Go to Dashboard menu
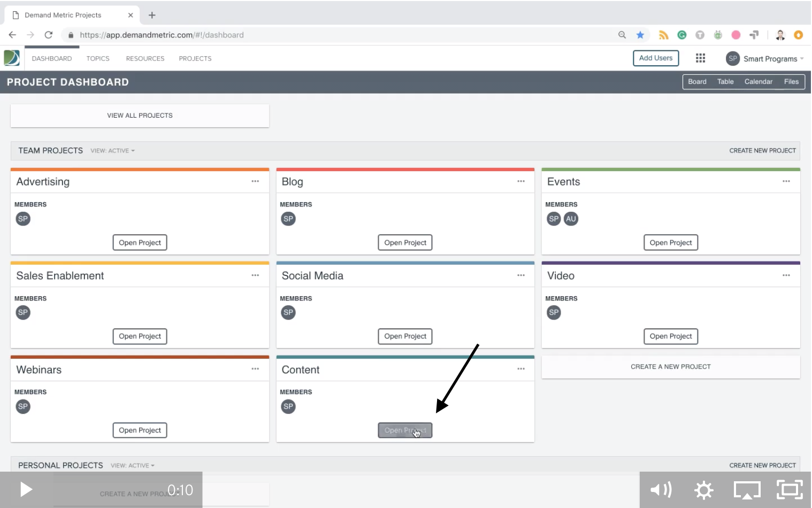The image size is (812, 508). click(52, 59)
